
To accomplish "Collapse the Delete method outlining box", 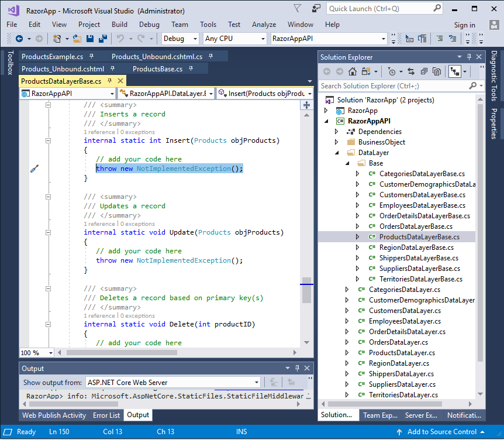I will pos(48,324).
